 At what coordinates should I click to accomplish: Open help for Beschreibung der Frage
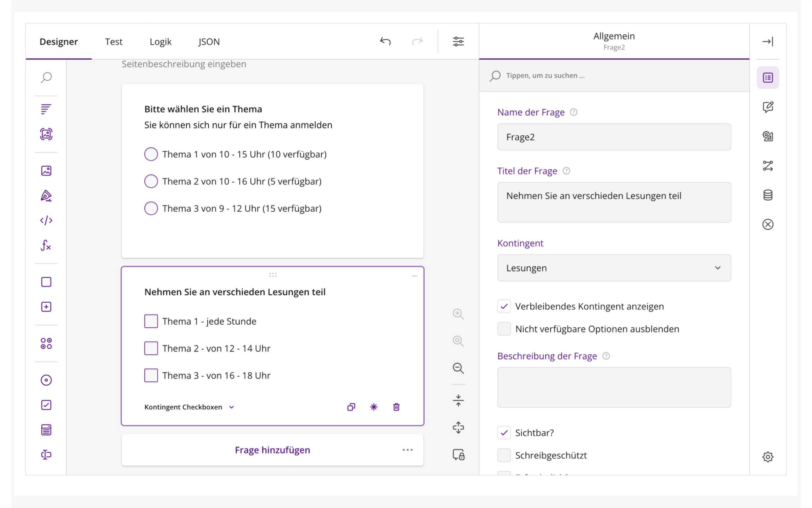pyautogui.click(x=606, y=356)
